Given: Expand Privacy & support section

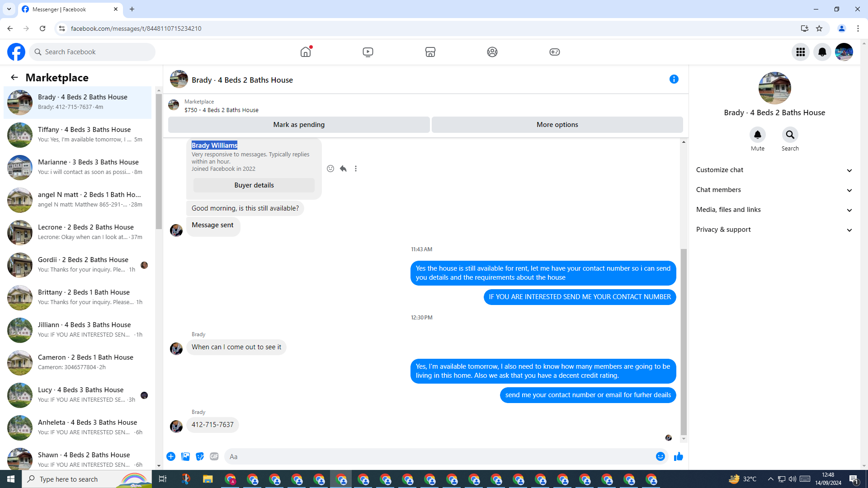Looking at the screenshot, I should pos(774,230).
